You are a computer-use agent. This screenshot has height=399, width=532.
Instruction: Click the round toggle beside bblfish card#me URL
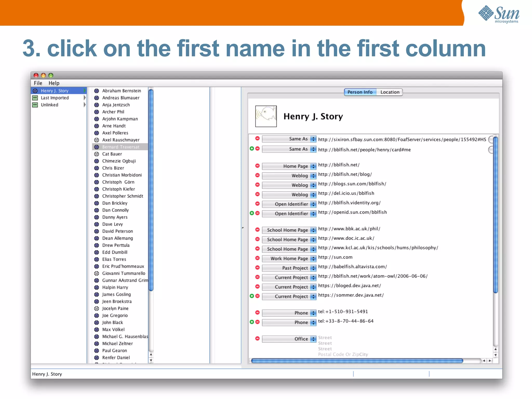pos(491,150)
